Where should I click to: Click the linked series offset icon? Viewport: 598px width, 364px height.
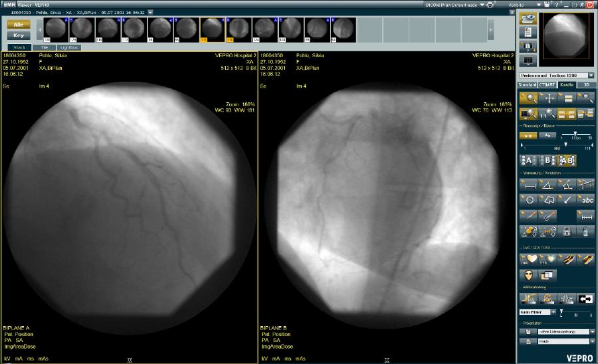[586, 114]
